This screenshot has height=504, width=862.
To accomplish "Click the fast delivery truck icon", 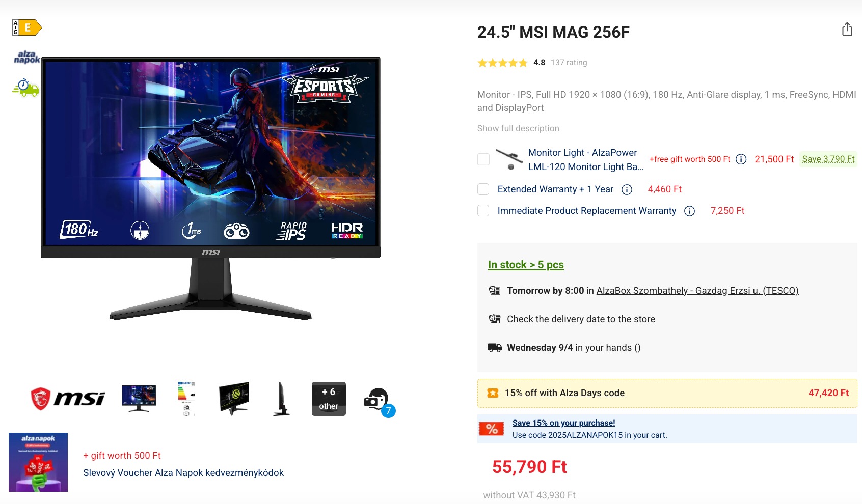I will (26, 88).
